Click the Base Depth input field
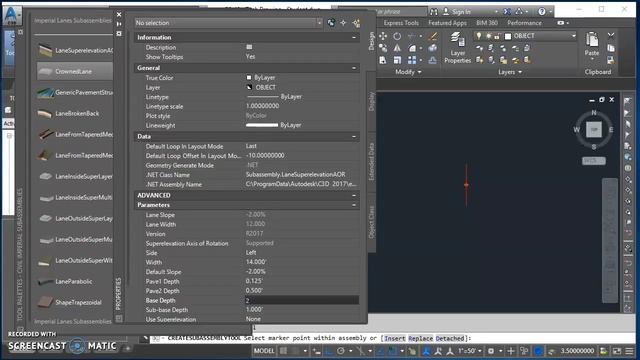This screenshot has width=640, height=360. click(x=302, y=300)
